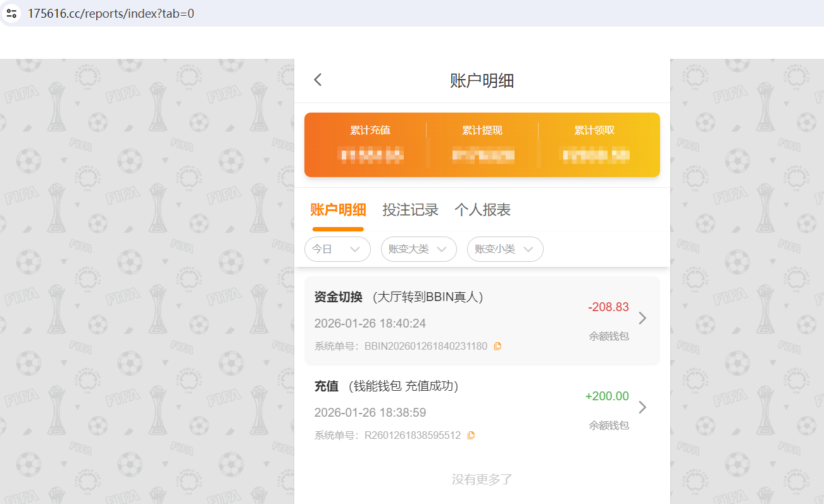The width and height of the screenshot is (824, 504).
Task: View 累计提现 total amount figures
Action: 483,155
